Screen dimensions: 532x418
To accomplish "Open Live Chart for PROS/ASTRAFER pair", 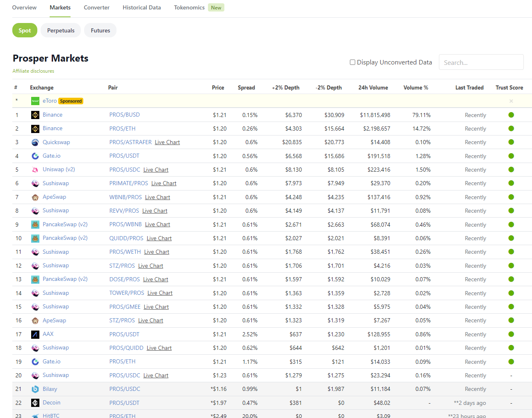I will tap(167, 142).
